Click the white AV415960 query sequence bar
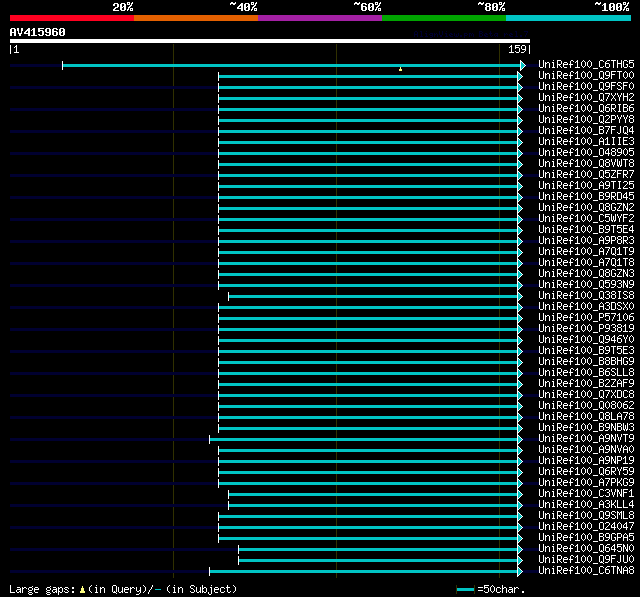 (x=270, y=41)
